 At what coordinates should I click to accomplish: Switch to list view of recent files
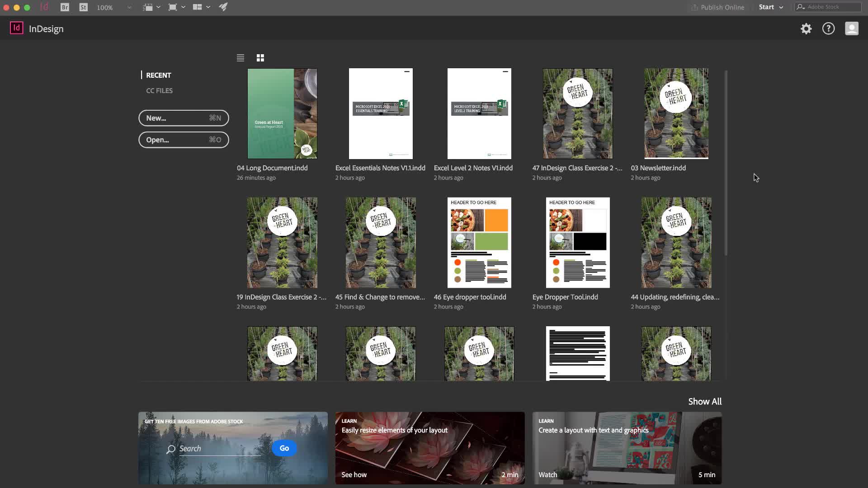tap(241, 58)
